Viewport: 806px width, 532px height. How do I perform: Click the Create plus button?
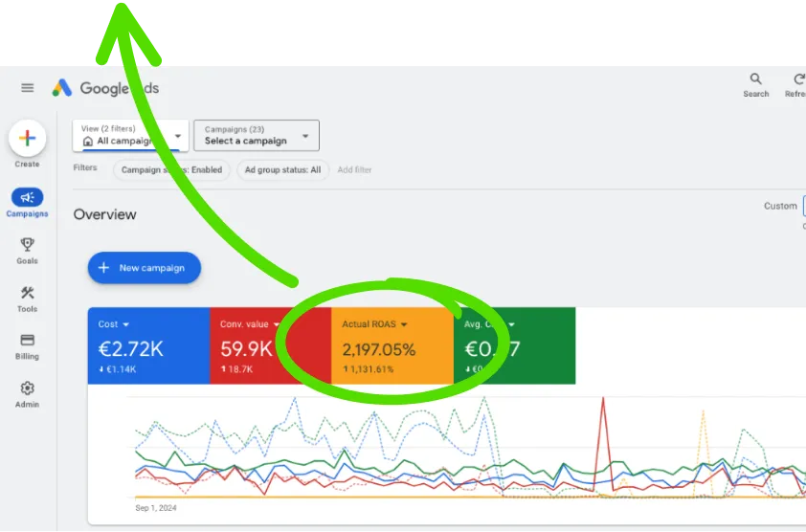27,139
